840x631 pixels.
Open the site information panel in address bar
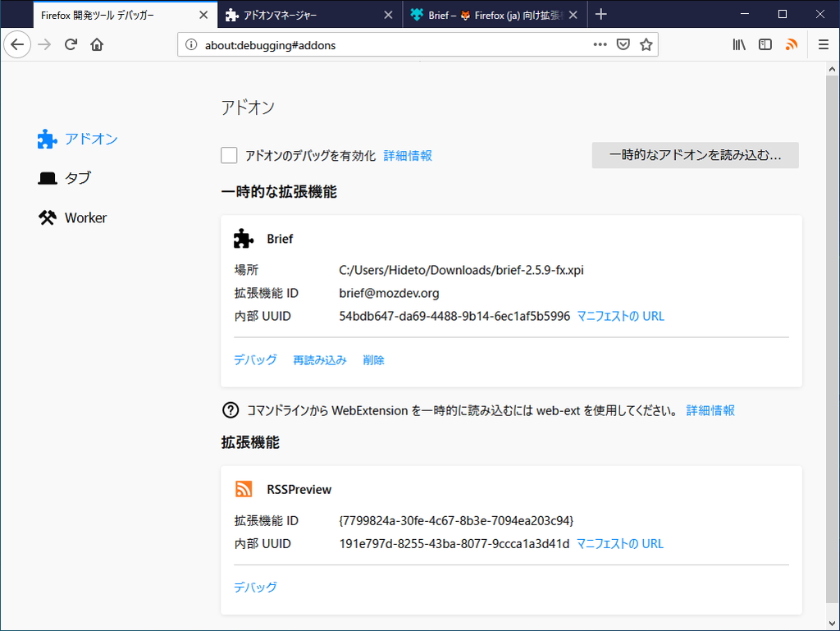point(192,45)
